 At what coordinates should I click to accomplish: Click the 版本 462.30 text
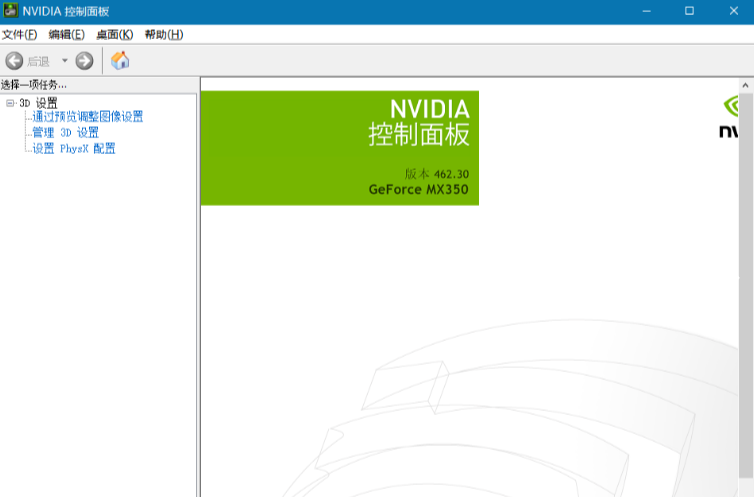[437, 174]
